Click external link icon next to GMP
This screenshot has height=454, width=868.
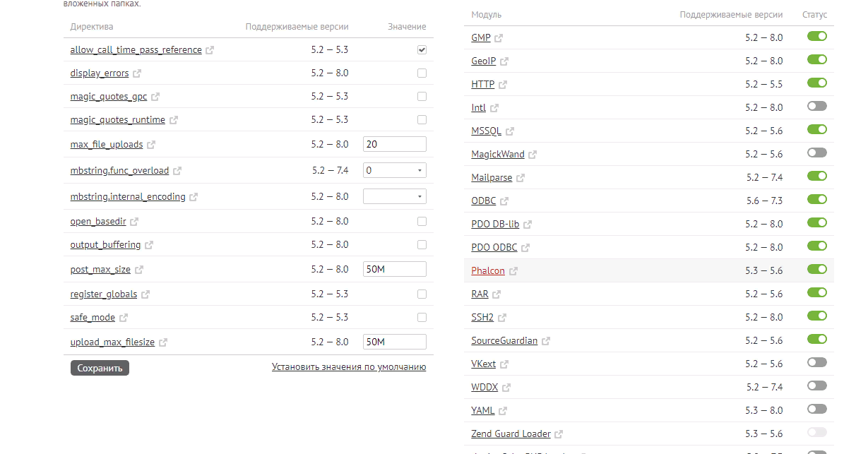click(499, 38)
